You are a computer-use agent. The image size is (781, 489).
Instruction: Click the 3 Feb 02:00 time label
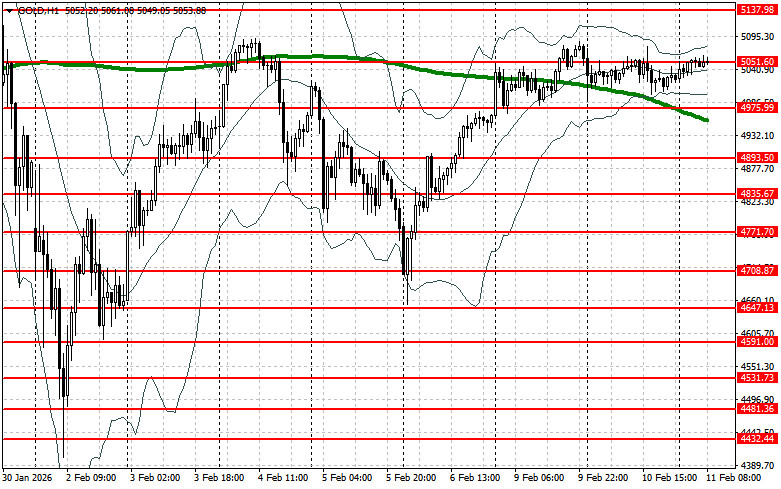[155, 478]
